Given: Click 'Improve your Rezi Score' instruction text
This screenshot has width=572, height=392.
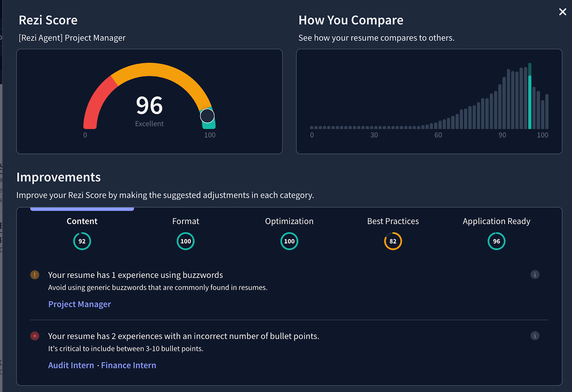Looking at the screenshot, I should point(165,195).
